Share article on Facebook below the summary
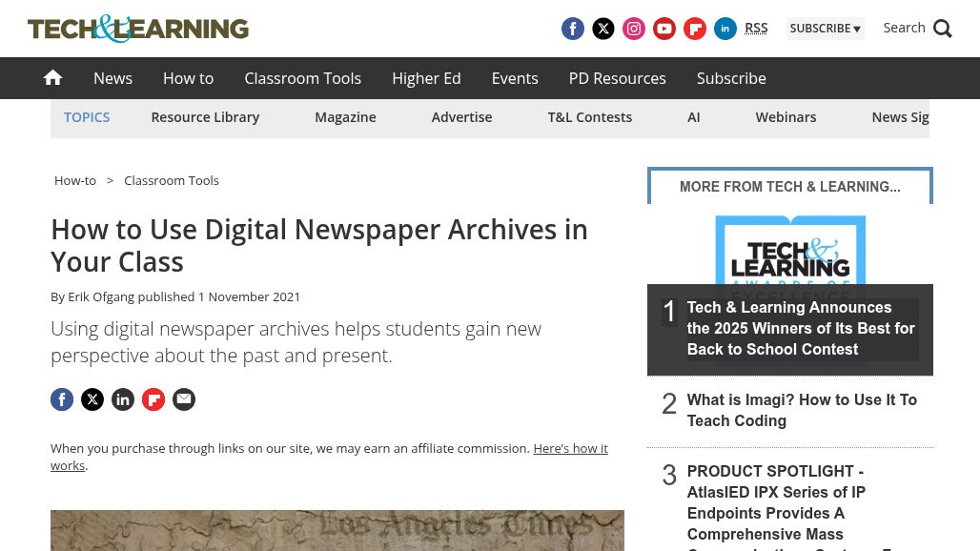980x551 pixels. (62, 399)
